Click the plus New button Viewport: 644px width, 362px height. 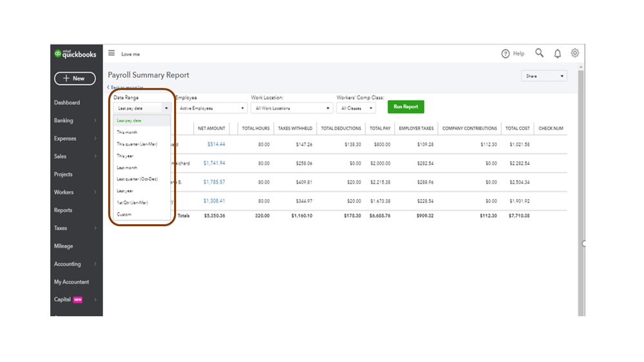pos(74,79)
